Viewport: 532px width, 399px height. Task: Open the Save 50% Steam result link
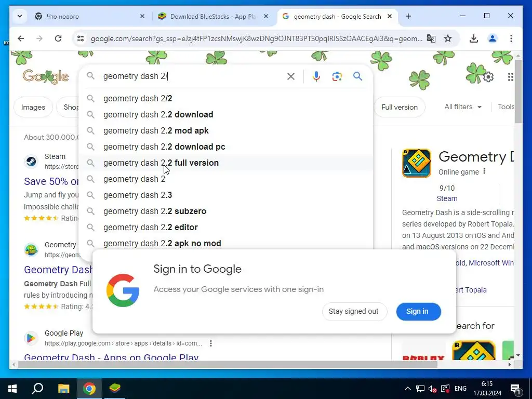[x=51, y=181]
